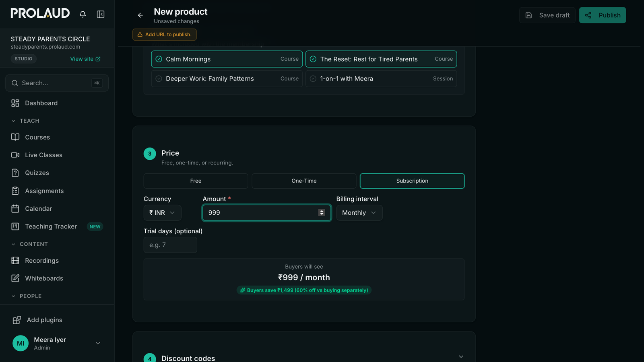This screenshot has width=644, height=362.
Task: Click the warning triangle icon
Action: [x=140, y=35]
